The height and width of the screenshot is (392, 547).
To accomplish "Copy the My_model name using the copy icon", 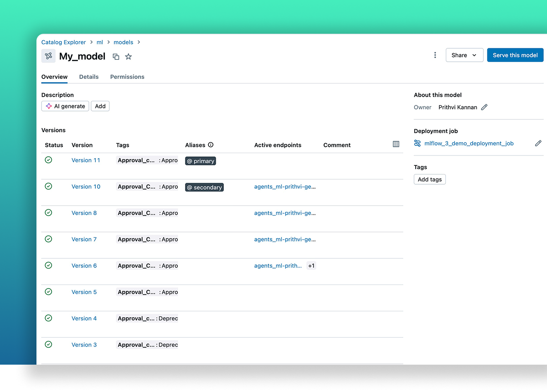I will (115, 57).
